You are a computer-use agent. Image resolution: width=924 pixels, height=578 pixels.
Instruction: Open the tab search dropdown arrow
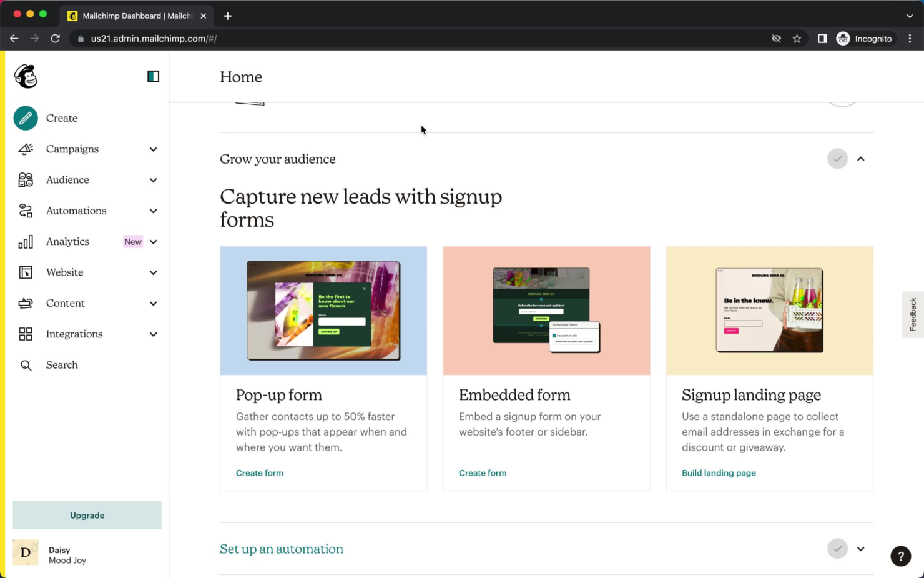[x=910, y=16]
